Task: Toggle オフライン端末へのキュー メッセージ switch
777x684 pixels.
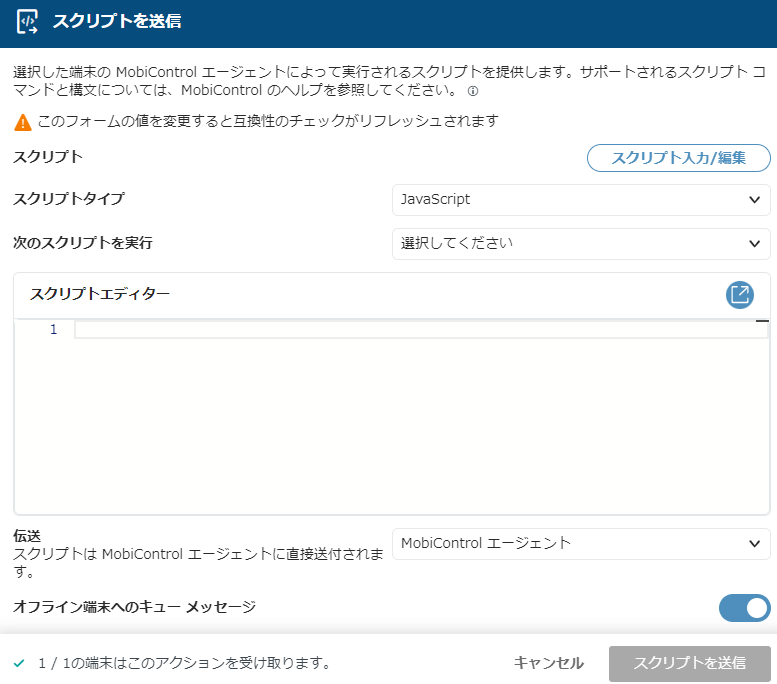Action: [744, 608]
